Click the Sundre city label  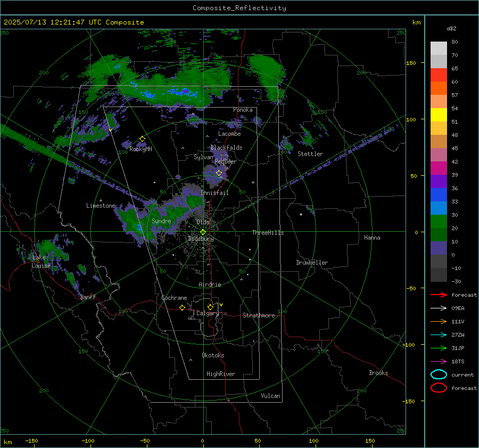[x=161, y=221]
